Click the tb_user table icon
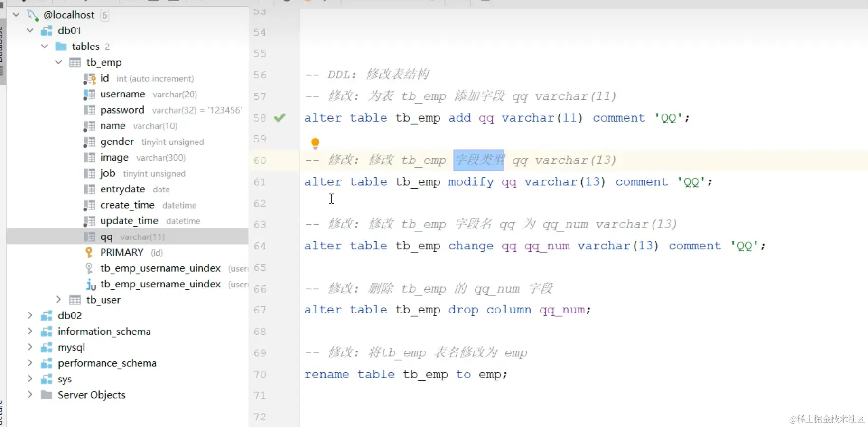868x427 pixels. tap(75, 300)
